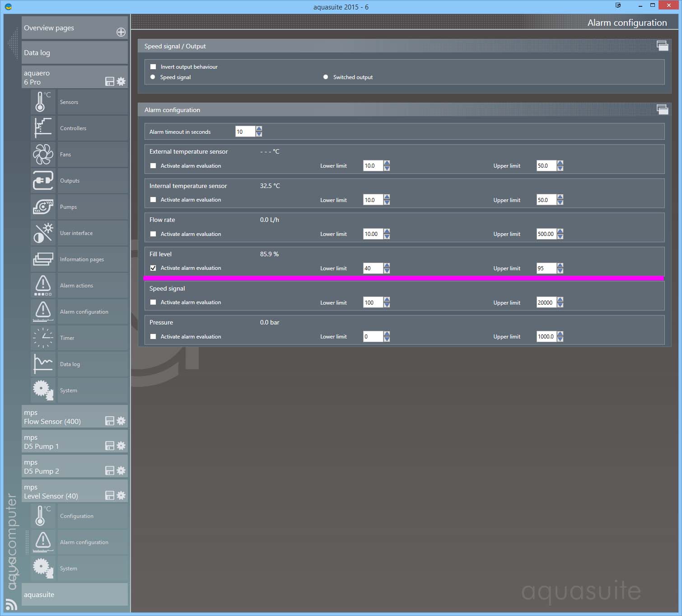Viewport: 682px width, 616px height.
Task: Click the Alarm timeout seconds field
Action: coord(245,132)
